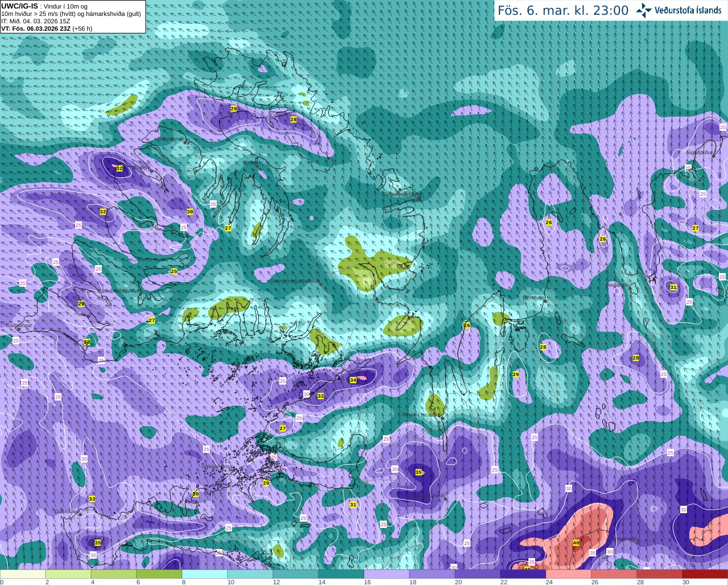The image size is (728, 586).
Task: Click the yellow gust label 34
Action: [353, 380]
